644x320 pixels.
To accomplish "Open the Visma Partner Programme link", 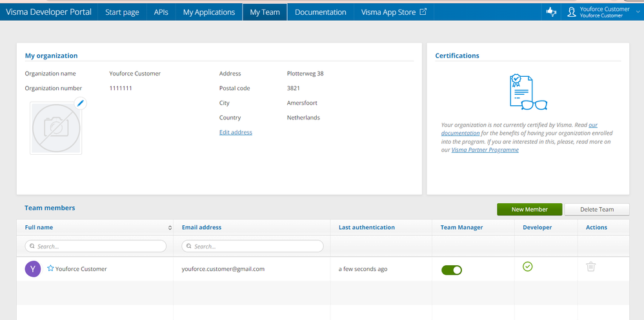I will coord(485,150).
